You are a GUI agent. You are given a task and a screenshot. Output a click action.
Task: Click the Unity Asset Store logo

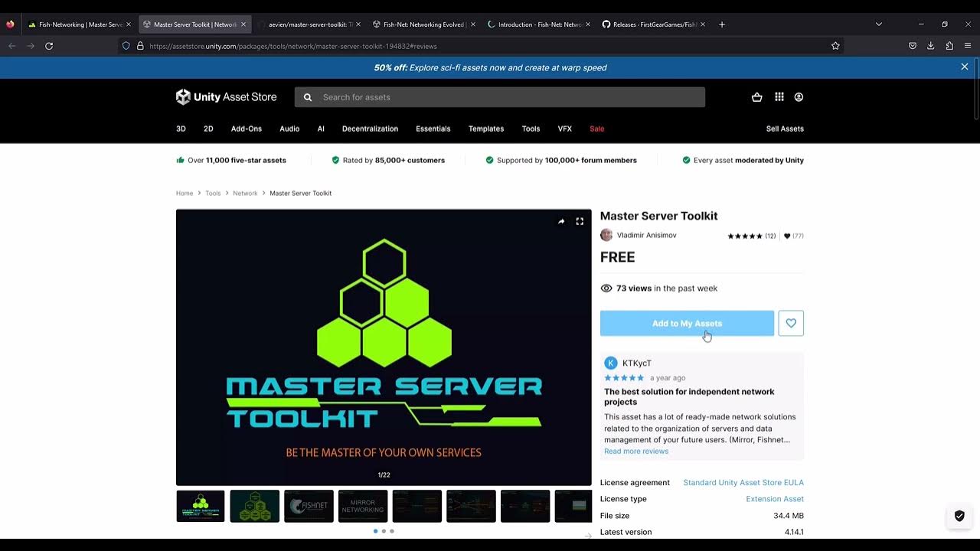(226, 97)
